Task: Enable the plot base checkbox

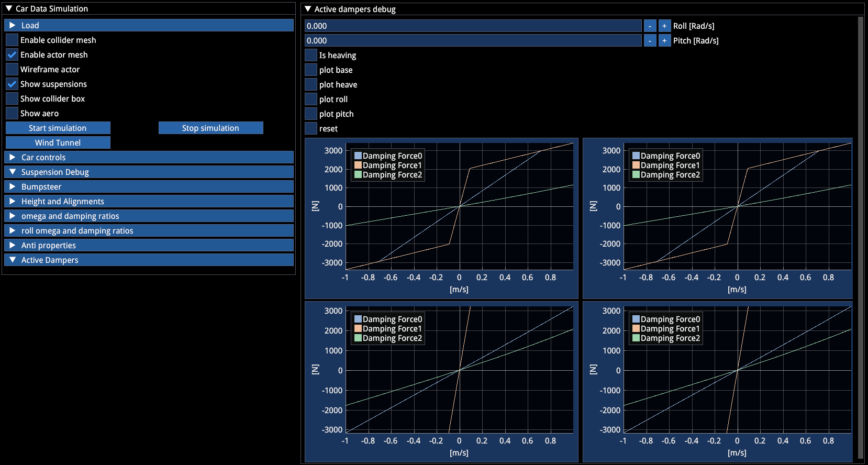Action: (x=311, y=70)
